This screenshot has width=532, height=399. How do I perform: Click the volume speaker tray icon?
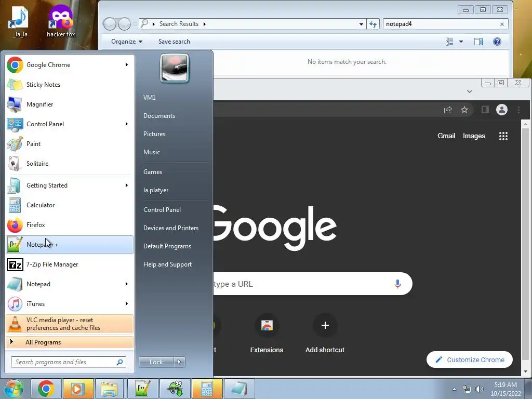[x=479, y=389]
